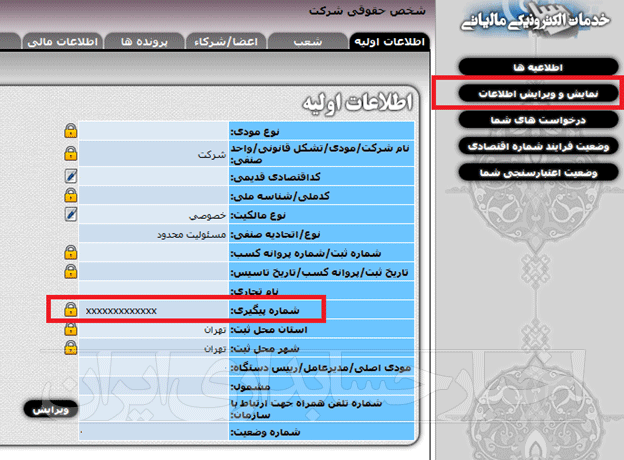624x460 pixels.
Task: Edit کداقتصادی قدیمی with pencil icon
Action: (71, 176)
